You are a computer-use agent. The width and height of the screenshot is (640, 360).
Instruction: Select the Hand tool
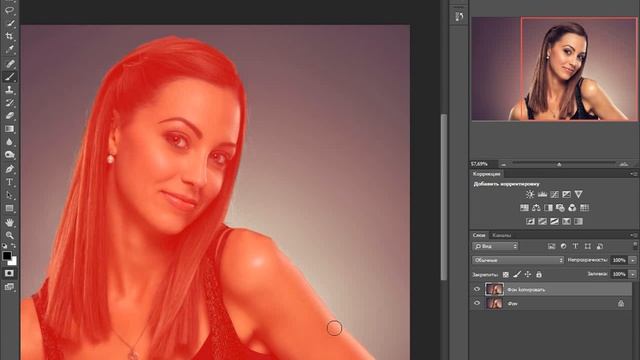(x=9, y=222)
